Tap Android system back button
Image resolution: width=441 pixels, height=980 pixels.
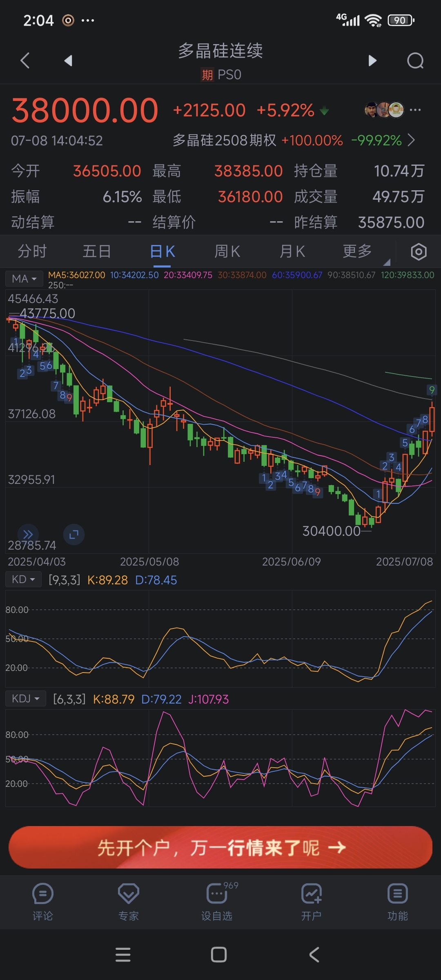314,955
